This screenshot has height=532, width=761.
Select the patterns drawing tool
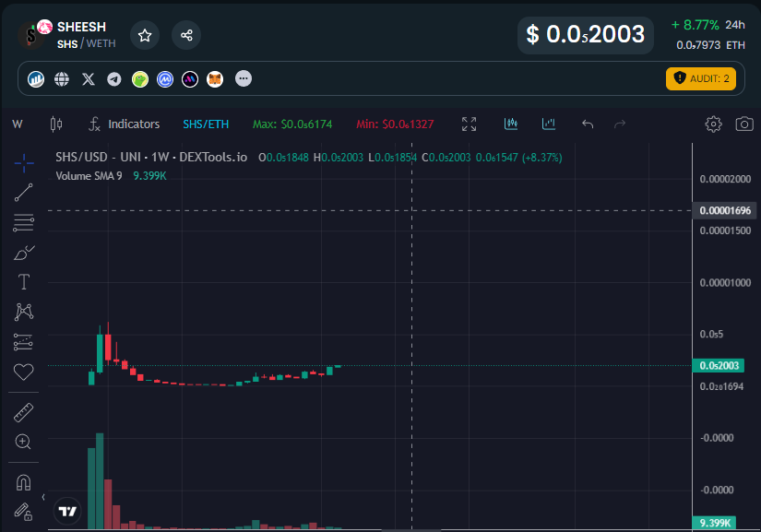pyautogui.click(x=24, y=312)
